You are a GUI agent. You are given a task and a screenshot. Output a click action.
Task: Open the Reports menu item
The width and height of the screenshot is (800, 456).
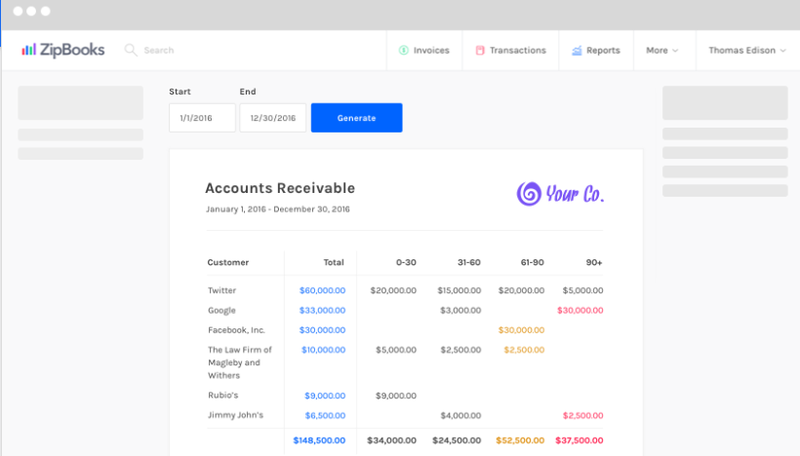596,50
